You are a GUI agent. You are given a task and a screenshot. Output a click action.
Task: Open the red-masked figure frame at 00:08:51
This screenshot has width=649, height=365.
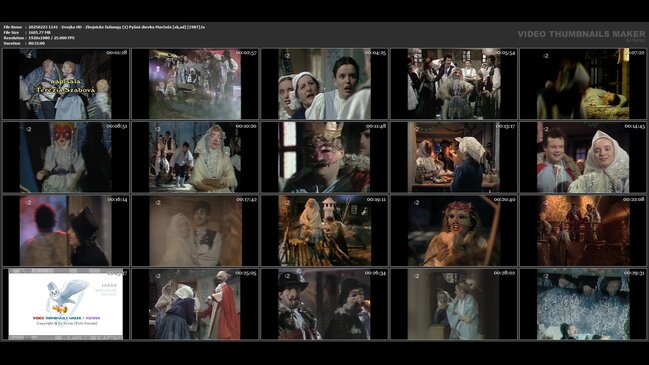tap(66, 157)
